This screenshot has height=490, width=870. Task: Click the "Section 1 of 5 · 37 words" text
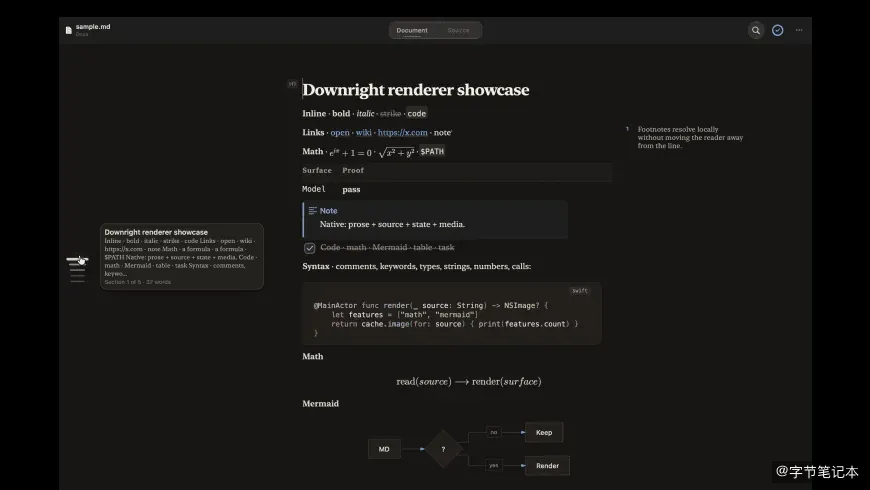pos(138,282)
